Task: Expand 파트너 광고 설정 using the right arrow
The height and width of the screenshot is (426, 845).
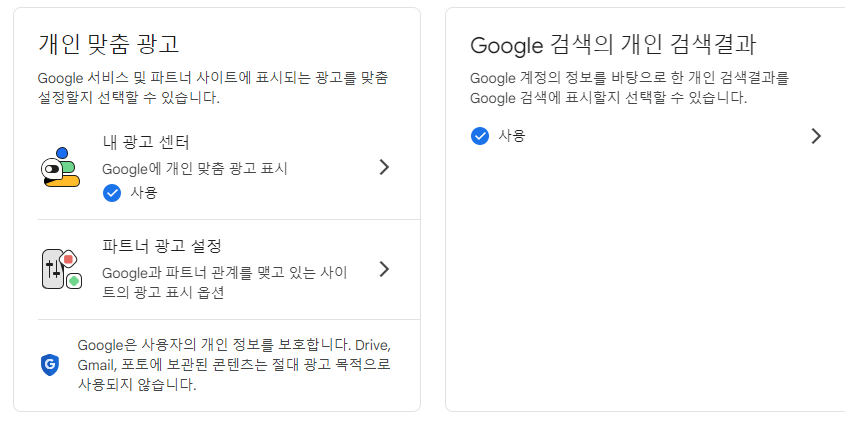Action: coord(384,269)
